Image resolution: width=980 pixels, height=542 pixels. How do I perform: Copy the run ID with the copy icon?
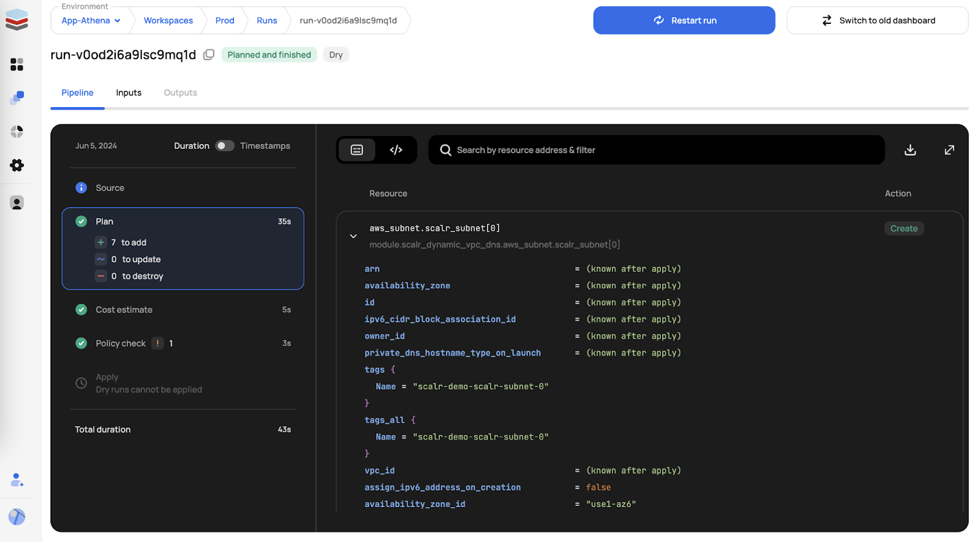209,55
